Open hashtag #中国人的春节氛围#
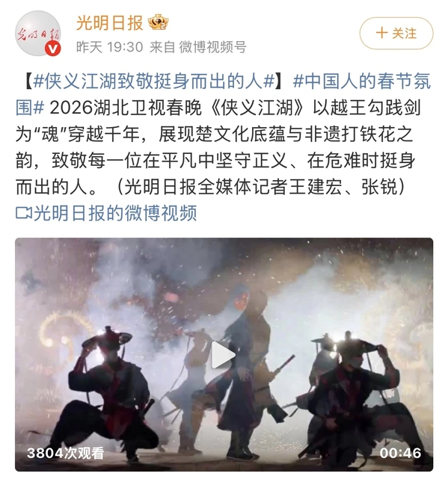This screenshot has height=485, width=448. 223,95
